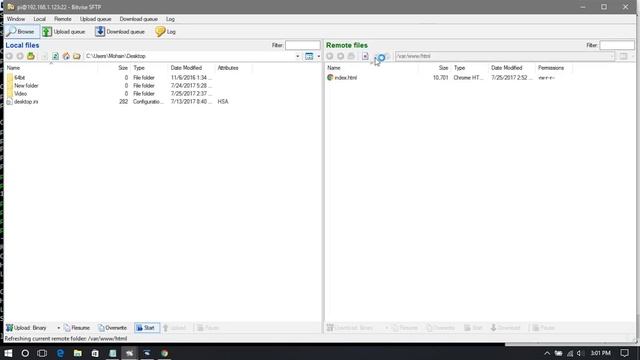Open the Window menu
Image resolution: width=640 pixels, height=360 pixels.
pyautogui.click(x=16, y=19)
